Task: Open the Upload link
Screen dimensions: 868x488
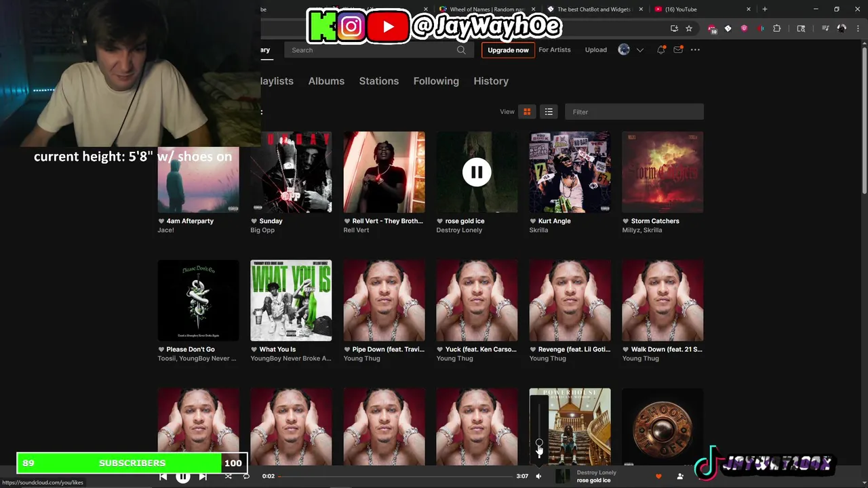Action: click(x=596, y=49)
